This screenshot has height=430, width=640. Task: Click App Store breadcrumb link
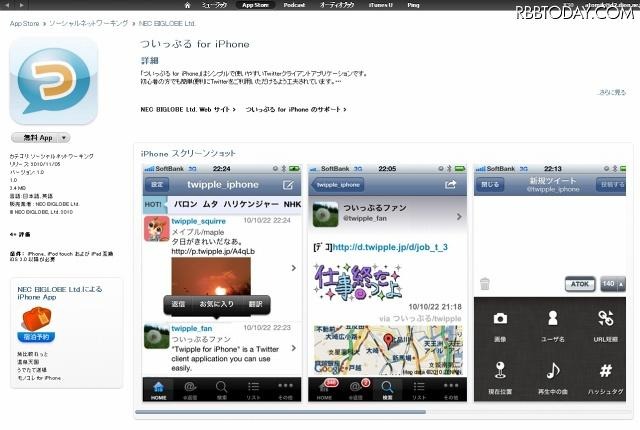(24, 24)
